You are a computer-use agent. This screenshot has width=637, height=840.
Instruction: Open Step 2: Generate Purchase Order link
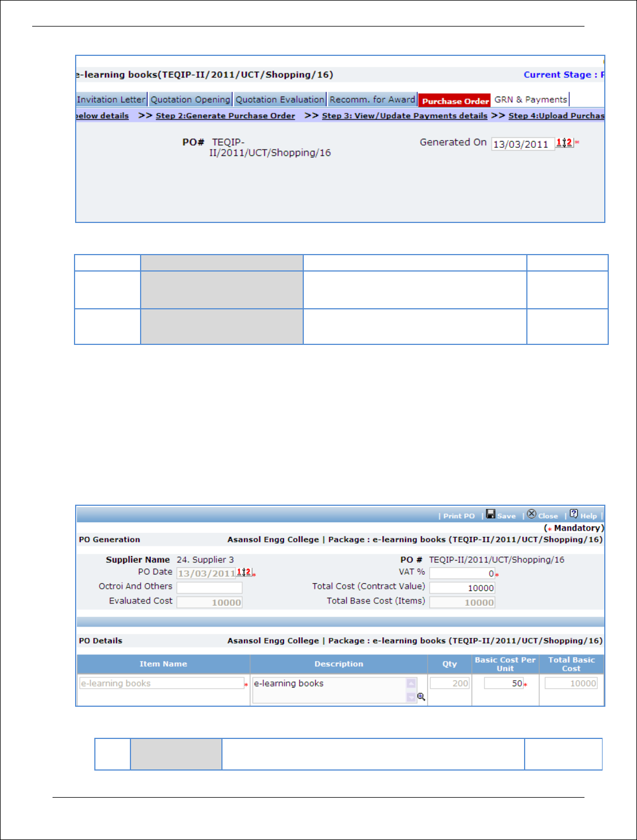pos(225,116)
